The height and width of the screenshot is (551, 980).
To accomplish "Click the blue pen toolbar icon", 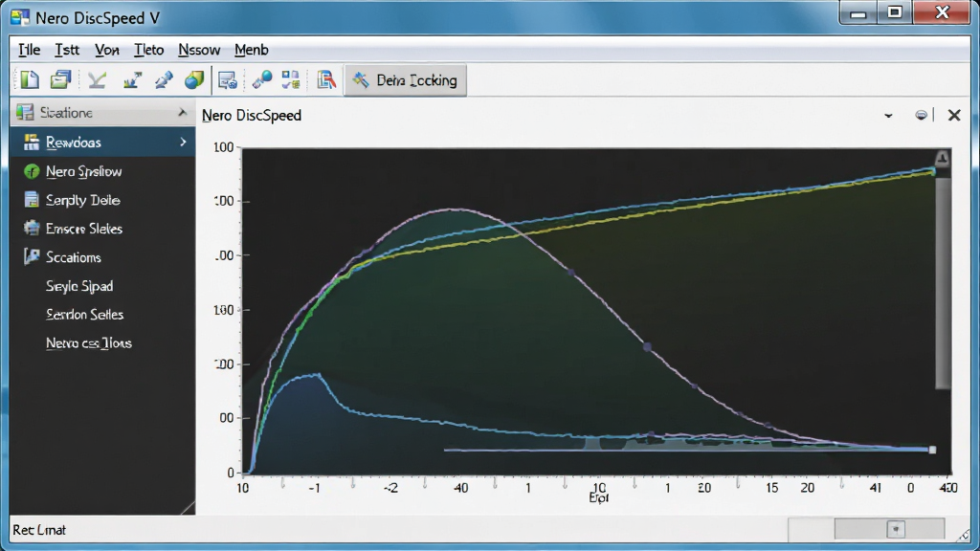I will pos(164,80).
